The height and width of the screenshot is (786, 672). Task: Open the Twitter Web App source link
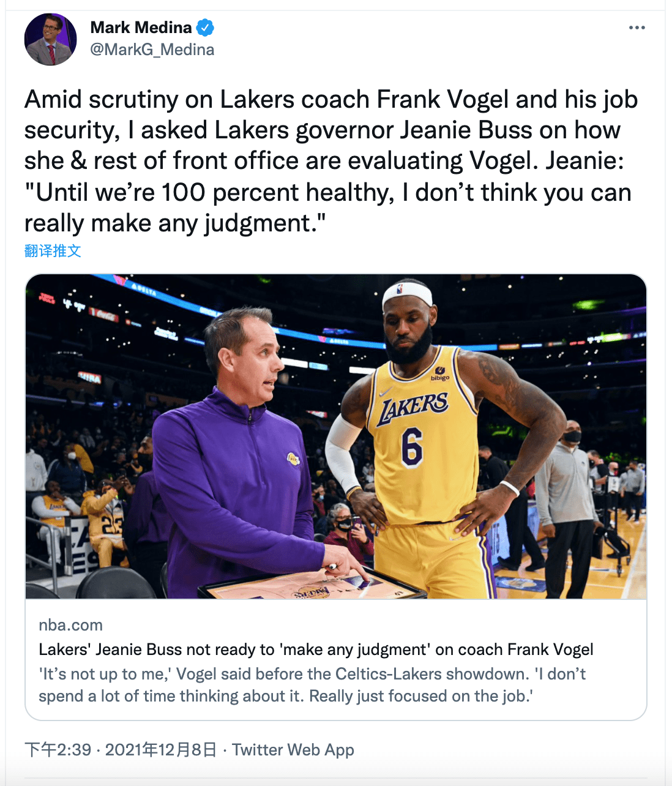click(293, 750)
